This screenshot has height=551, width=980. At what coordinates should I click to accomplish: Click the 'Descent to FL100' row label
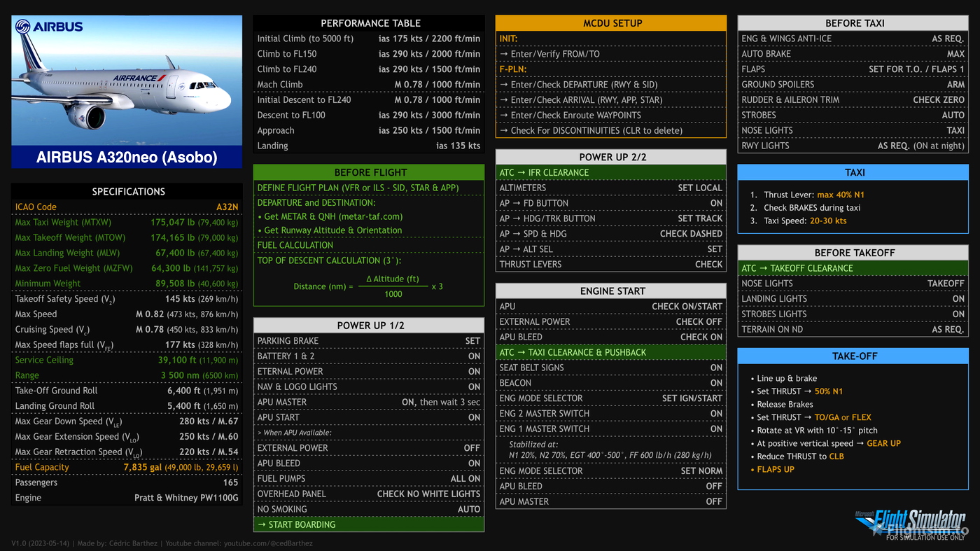point(291,115)
